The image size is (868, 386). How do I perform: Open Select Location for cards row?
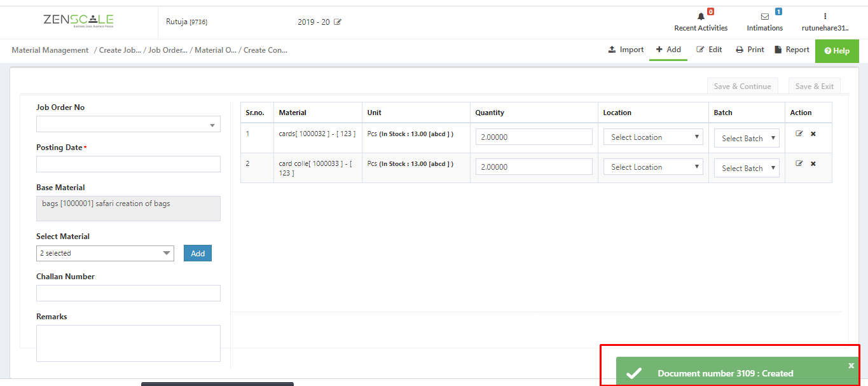pyautogui.click(x=653, y=137)
